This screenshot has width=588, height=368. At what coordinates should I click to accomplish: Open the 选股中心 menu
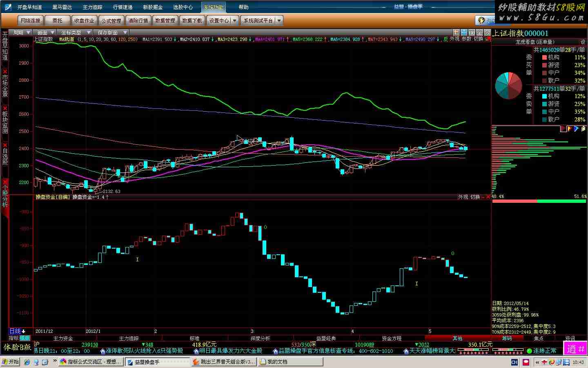click(x=183, y=7)
